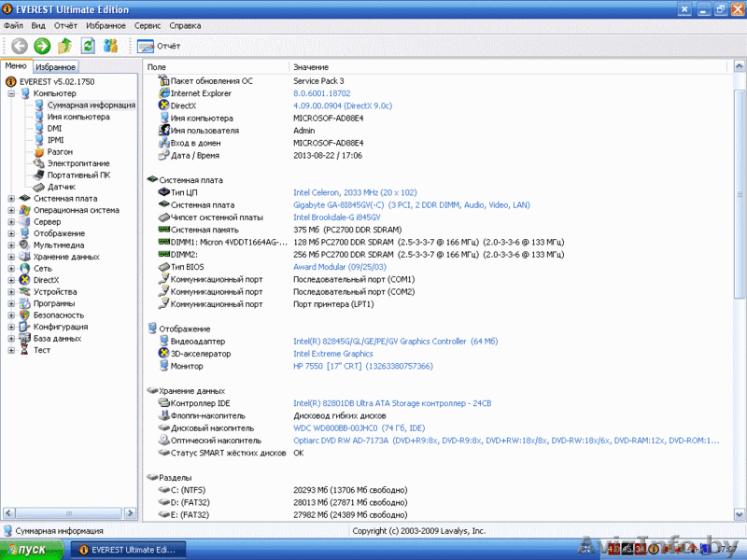The width and height of the screenshot is (747, 560).
Task: Expand the Мультимедиа tree node
Action: click(11, 245)
